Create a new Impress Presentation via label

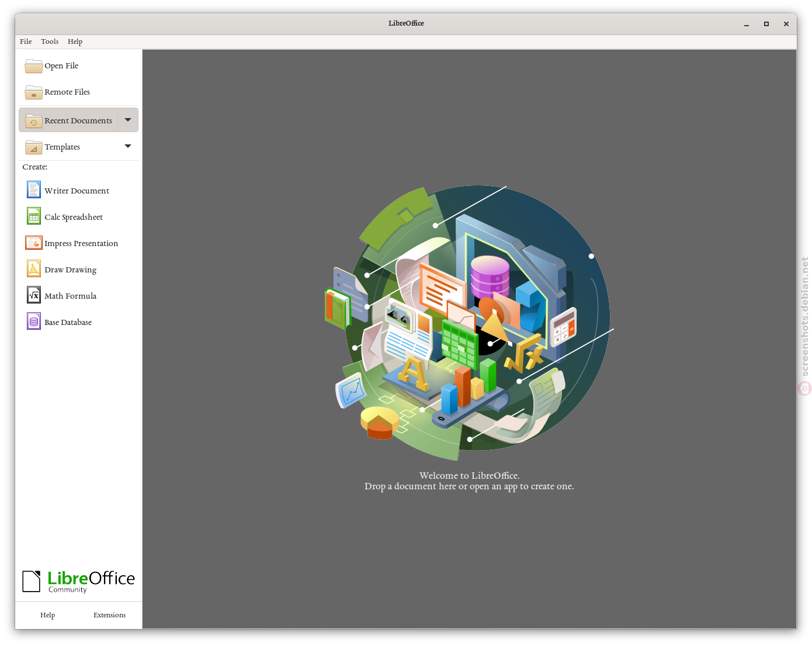click(x=81, y=243)
